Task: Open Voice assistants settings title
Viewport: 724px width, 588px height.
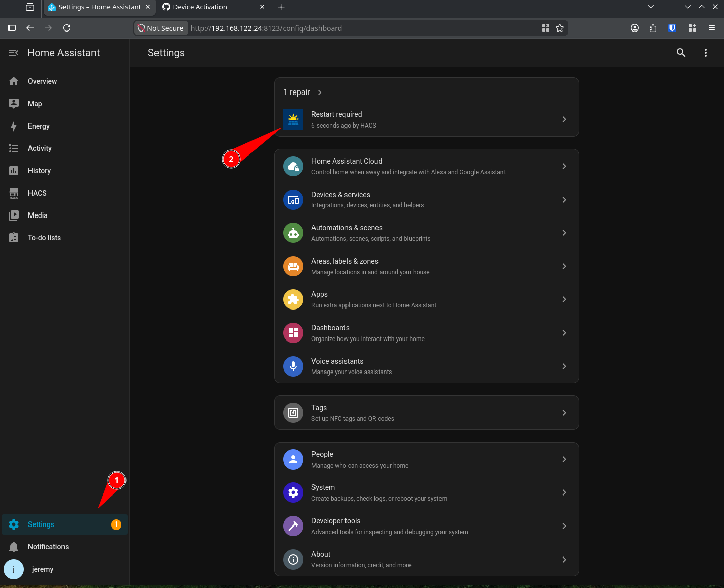Action: [337, 361]
